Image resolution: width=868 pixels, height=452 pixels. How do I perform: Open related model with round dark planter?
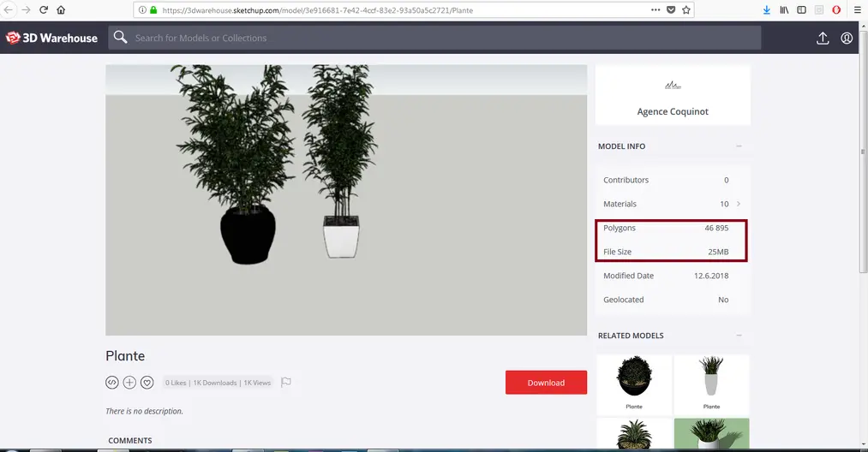click(x=634, y=384)
